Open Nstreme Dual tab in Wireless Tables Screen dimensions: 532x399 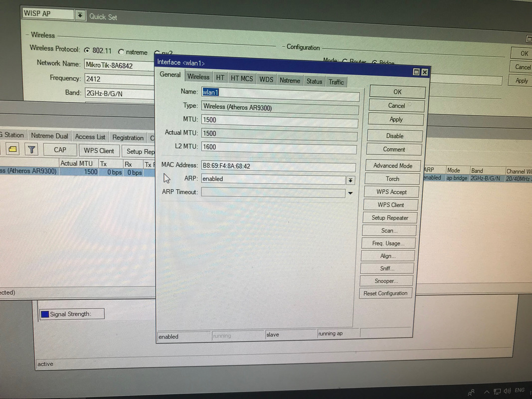point(49,136)
